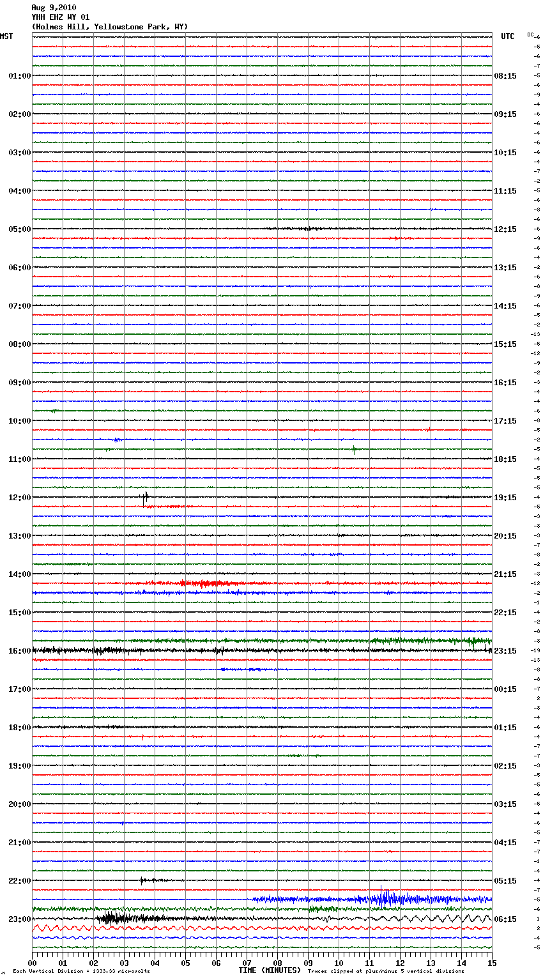This screenshot has height=980, width=543.
Task: Click the TIME (MINUTES) axis title
Action: [269, 970]
